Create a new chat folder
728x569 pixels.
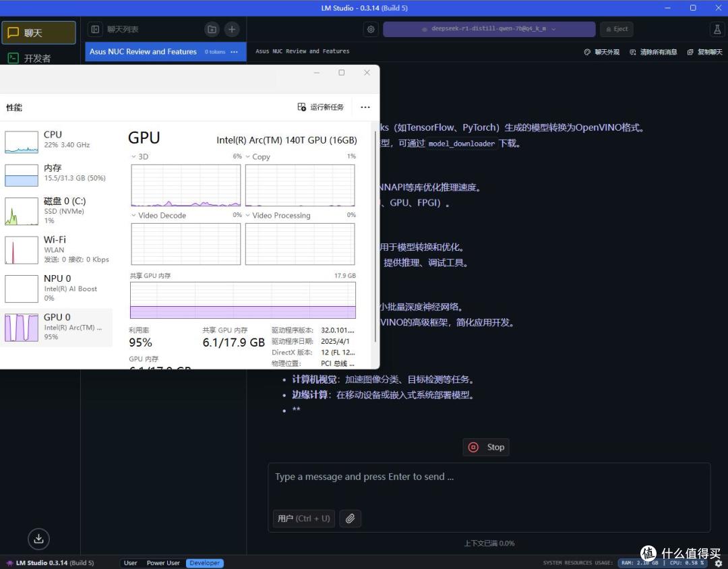(x=212, y=29)
